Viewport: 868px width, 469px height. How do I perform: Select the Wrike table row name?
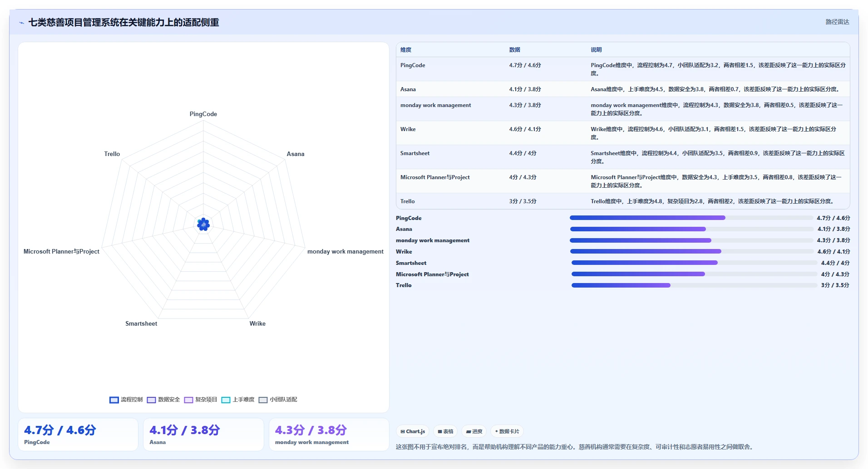pos(408,129)
